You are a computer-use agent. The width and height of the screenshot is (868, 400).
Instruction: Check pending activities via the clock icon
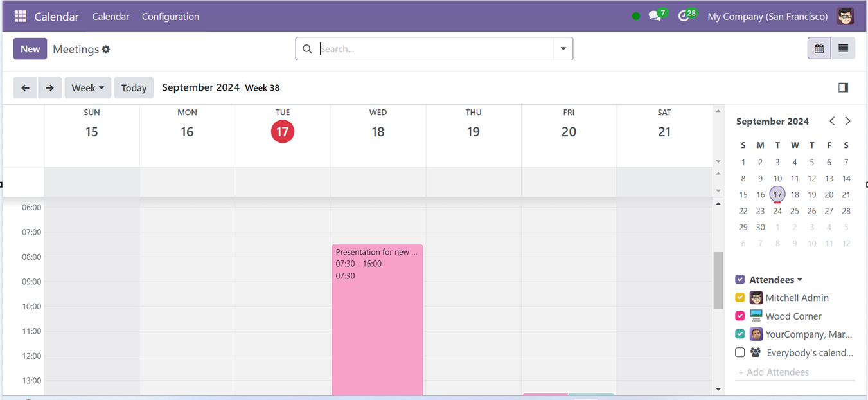682,15
